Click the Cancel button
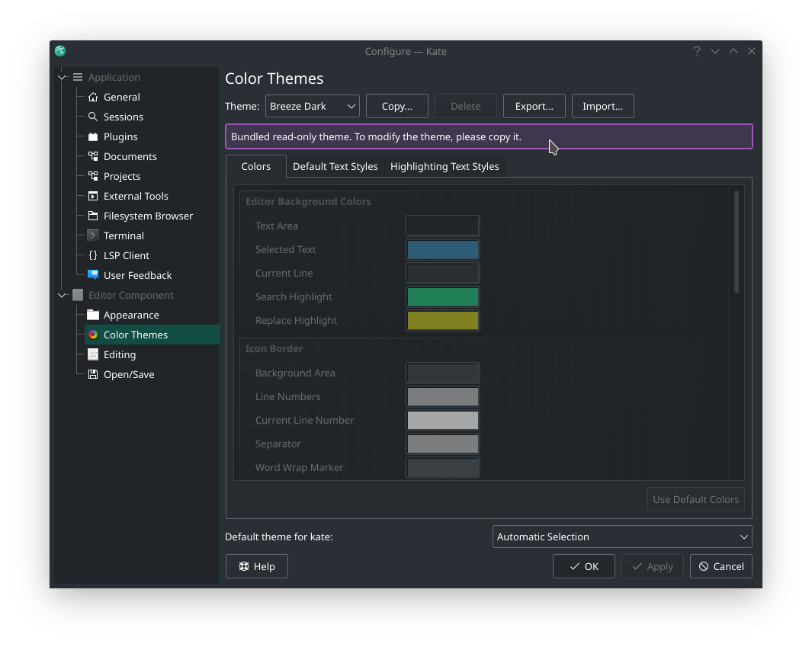Image resolution: width=812 pixels, height=647 pixels. coord(721,566)
